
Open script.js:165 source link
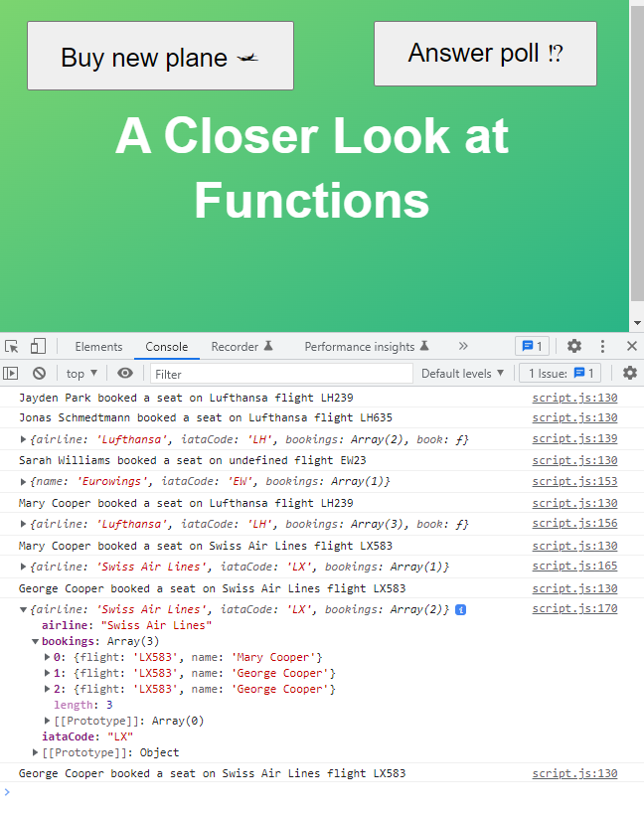point(574,567)
